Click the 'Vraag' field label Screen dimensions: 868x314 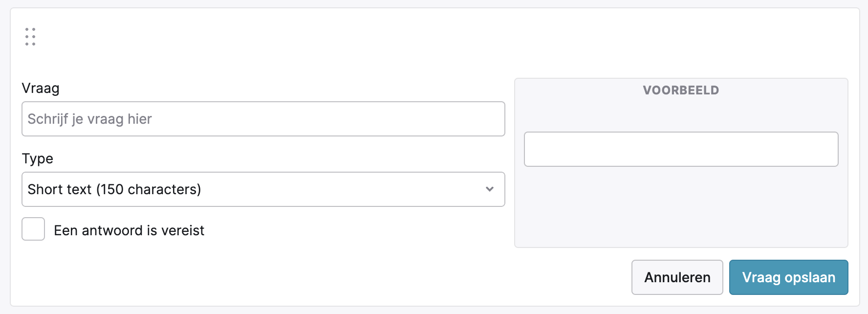41,89
